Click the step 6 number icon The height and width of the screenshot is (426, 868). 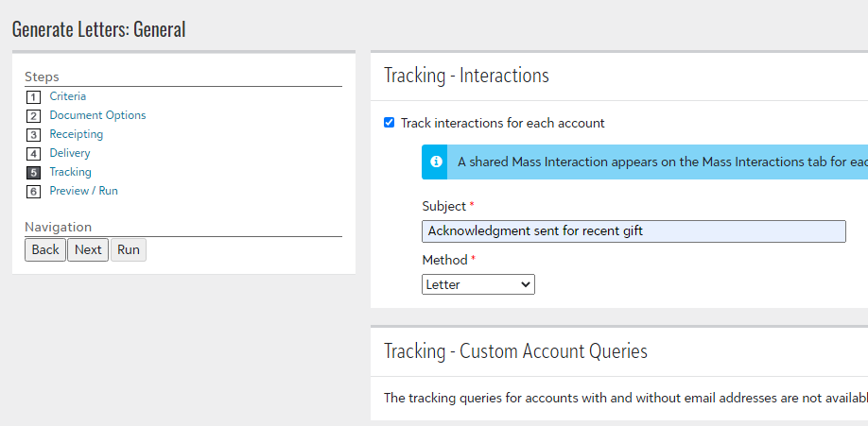(33, 192)
